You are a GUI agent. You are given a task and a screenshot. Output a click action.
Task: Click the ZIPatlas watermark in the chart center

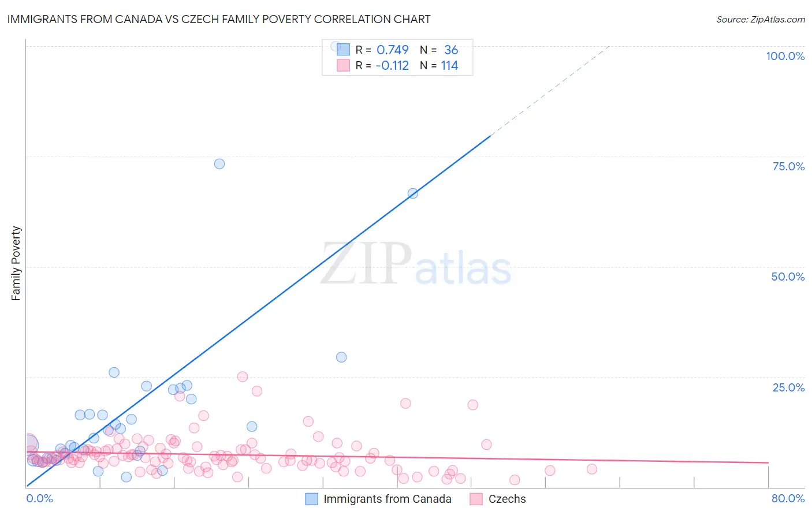click(416, 264)
